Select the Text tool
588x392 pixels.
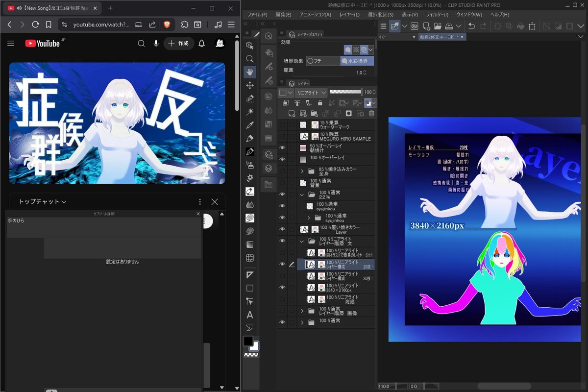click(250, 315)
